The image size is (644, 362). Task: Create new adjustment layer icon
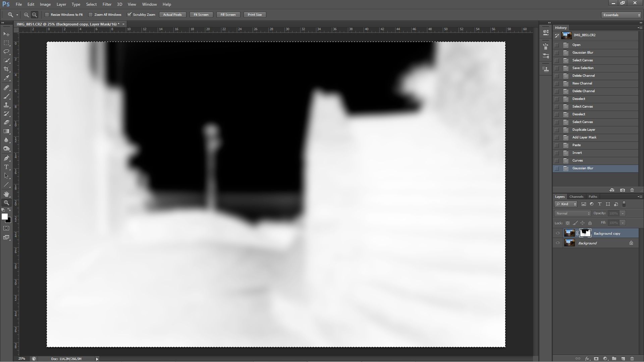coord(605,359)
